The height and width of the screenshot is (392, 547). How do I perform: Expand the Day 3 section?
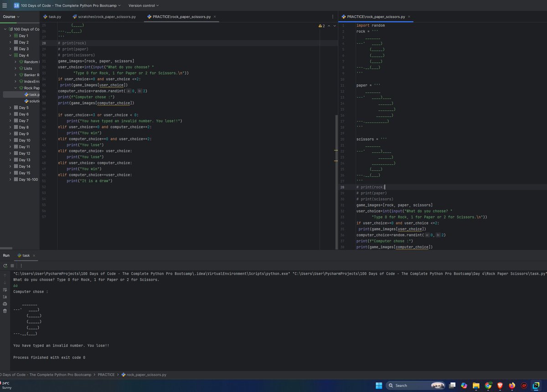pyautogui.click(x=10, y=49)
